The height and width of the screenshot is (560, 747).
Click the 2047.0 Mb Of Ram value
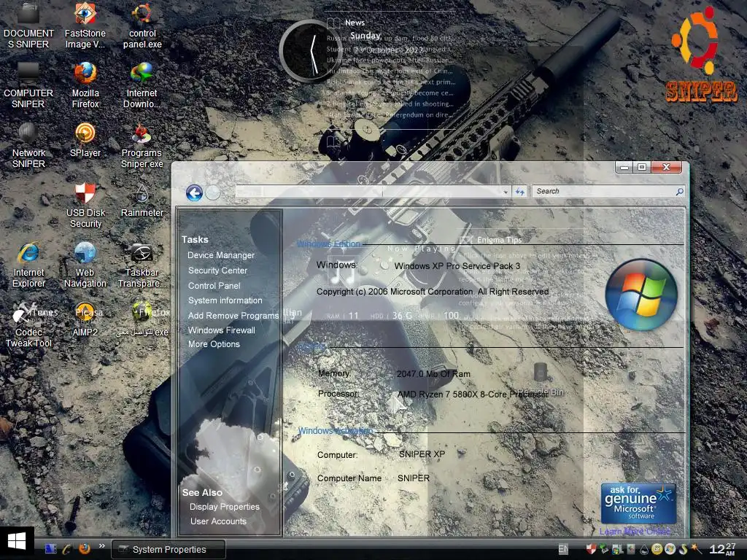tap(433, 374)
